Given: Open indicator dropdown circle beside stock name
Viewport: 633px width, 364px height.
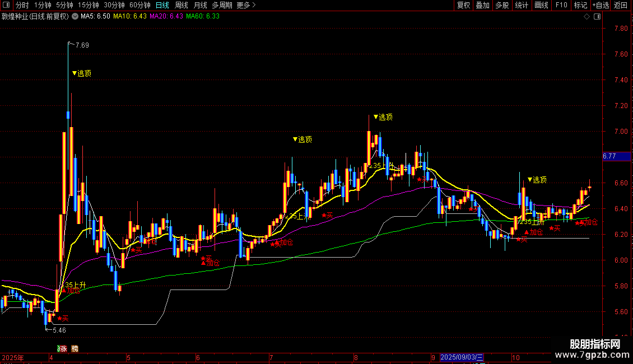Looking at the screenshot, I should click(75, 17).
